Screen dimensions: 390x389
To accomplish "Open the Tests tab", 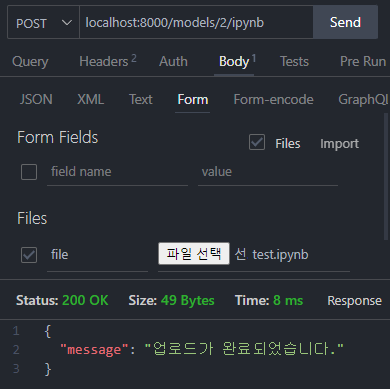I will [x=294, y=61].
